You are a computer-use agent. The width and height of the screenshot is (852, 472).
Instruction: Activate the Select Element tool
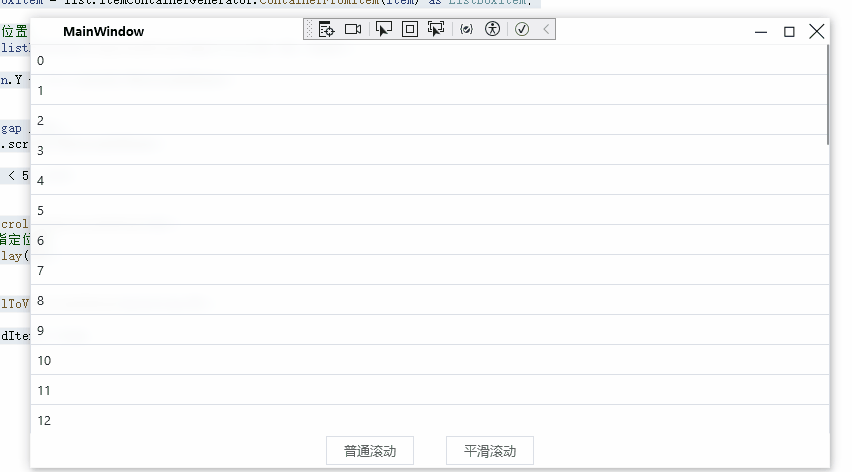click(x=384, y=29)
